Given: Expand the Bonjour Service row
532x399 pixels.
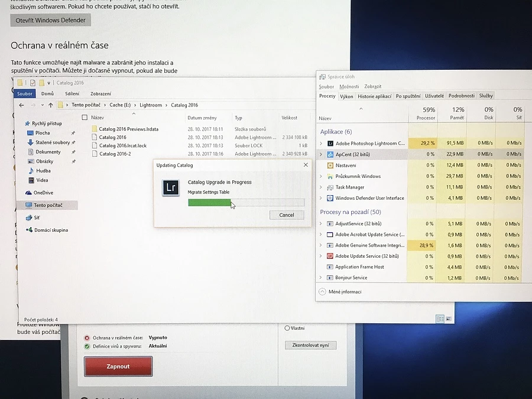Looking at the screenshot, I should (x=320, y=278).
